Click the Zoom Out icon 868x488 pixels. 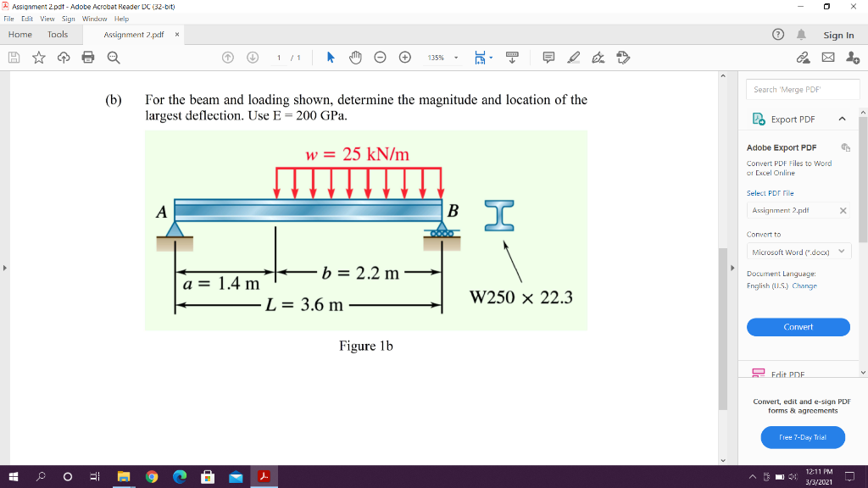tap(381, 58)
